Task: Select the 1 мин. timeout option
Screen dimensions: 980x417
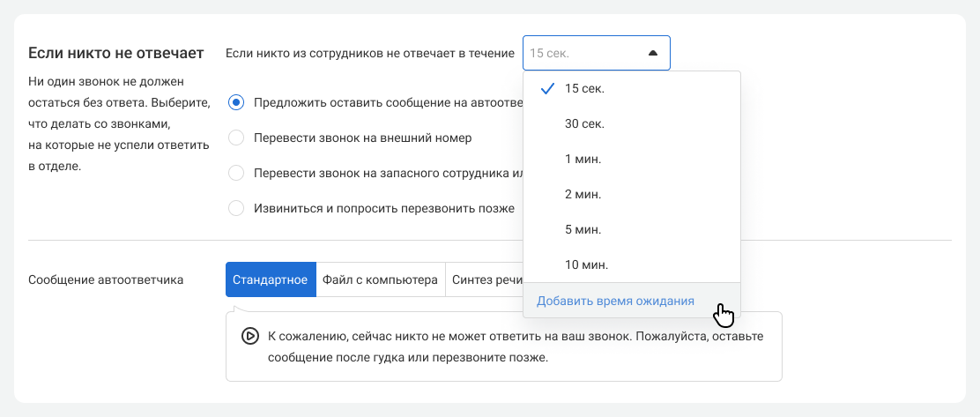Action: [x=583, y=159]
